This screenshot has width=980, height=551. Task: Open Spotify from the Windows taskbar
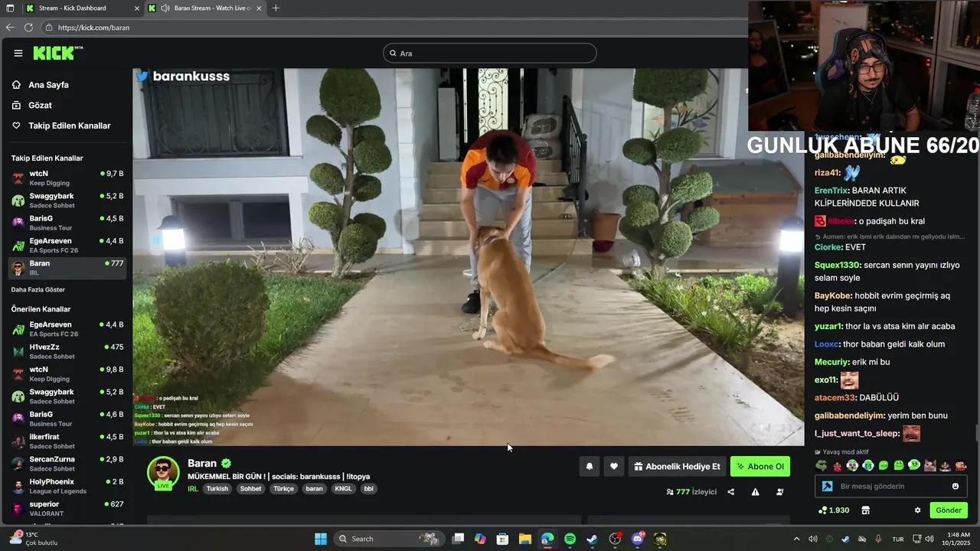pos(570,539)
